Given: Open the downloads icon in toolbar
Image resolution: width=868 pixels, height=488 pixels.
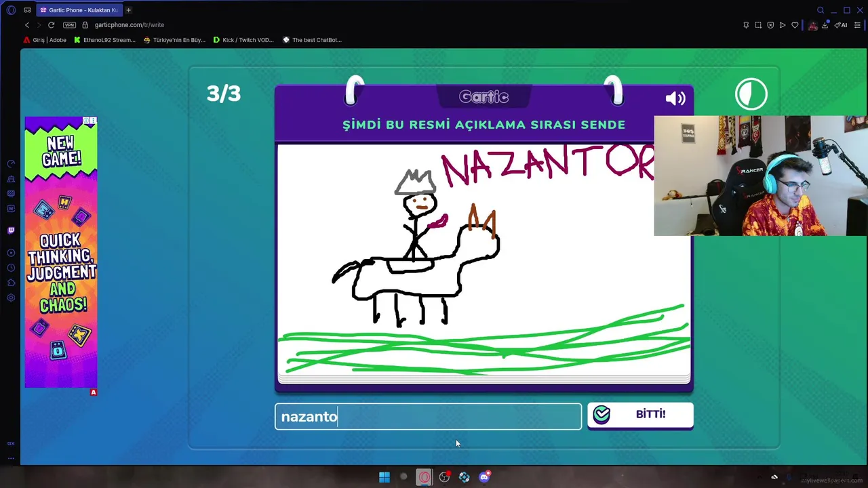Looking at the screenshot, I should [825, 25].
